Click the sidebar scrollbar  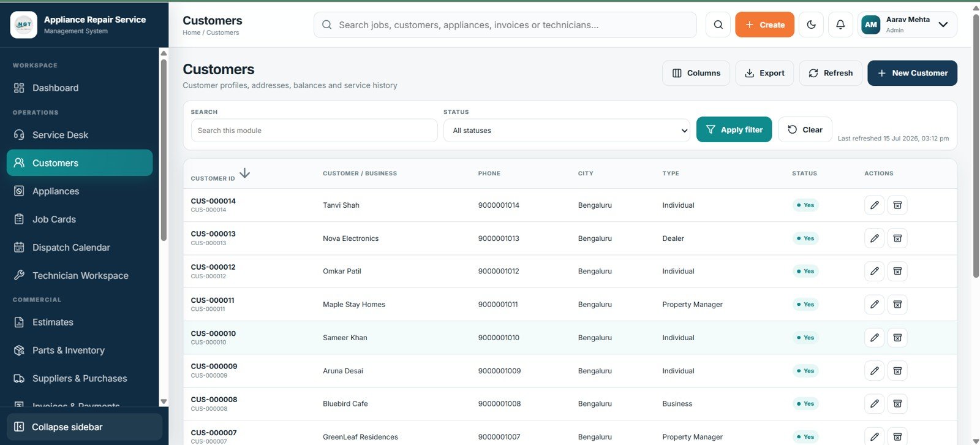[164, 150]
